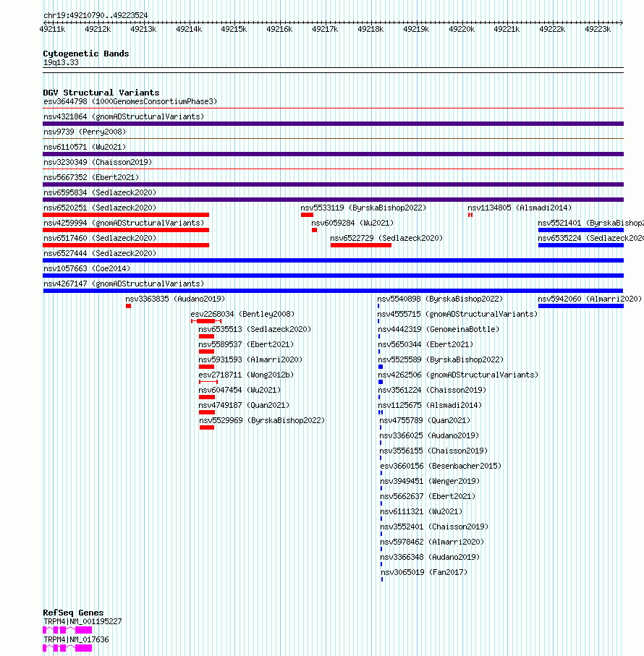Select the nsv4555715 gnomADStructuralVariants label

457,314
